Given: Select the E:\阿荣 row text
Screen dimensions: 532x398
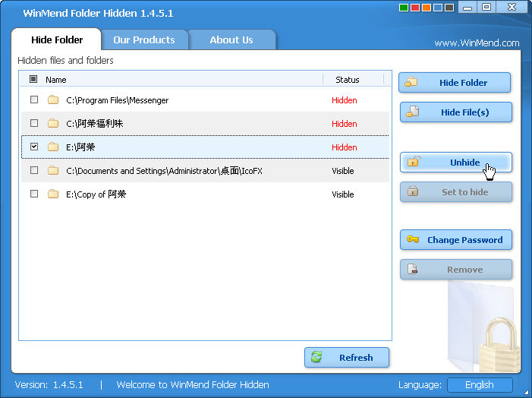Looking at the screenshot, I should (x=80, y=147).
